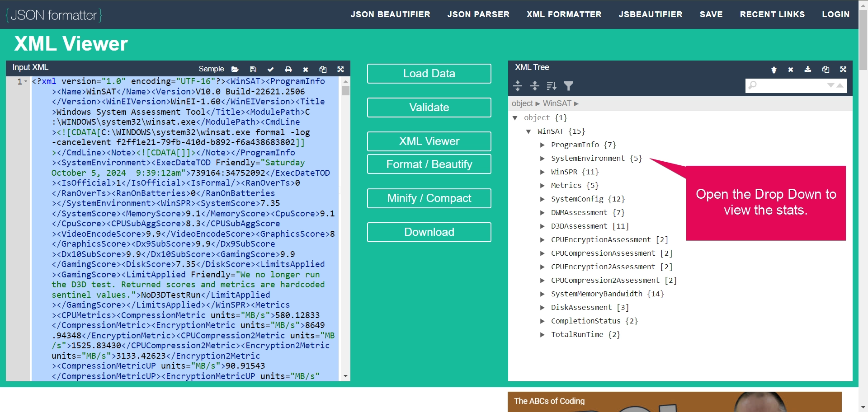Open The ABCs of Coding video thumbnail
This screenshot has height=412, width=868.
(x=675, y=402)
